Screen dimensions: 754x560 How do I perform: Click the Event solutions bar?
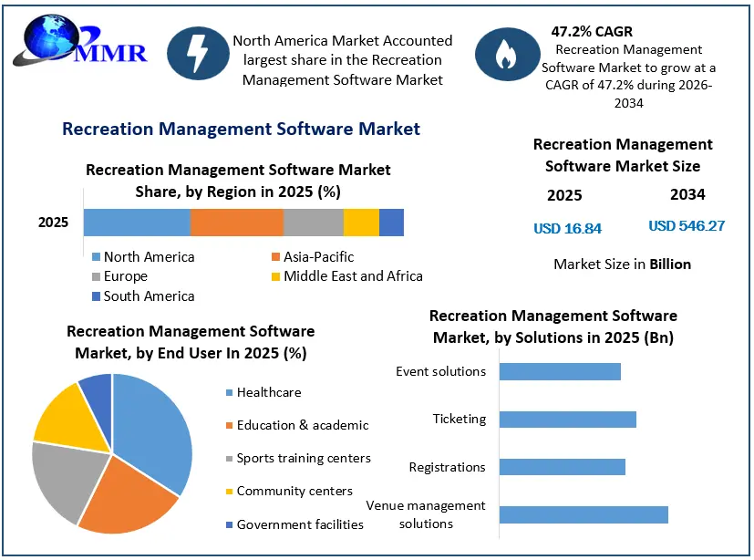point(560,372)
